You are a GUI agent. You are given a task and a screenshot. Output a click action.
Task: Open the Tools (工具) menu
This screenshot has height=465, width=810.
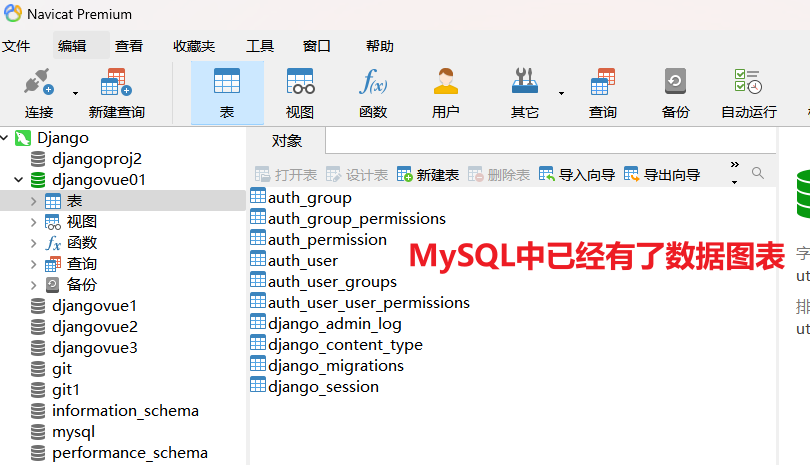pyautogui.click(x=260, y=46)
